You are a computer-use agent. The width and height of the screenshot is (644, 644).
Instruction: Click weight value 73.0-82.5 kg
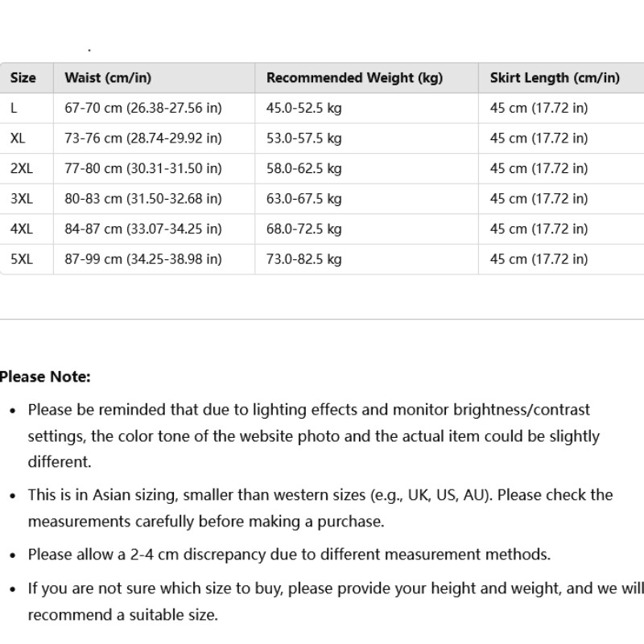(x=304, y=259)
